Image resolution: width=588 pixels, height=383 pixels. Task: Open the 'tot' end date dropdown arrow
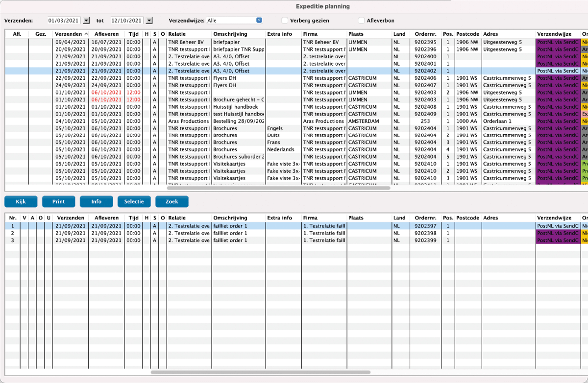coord(149,21)
